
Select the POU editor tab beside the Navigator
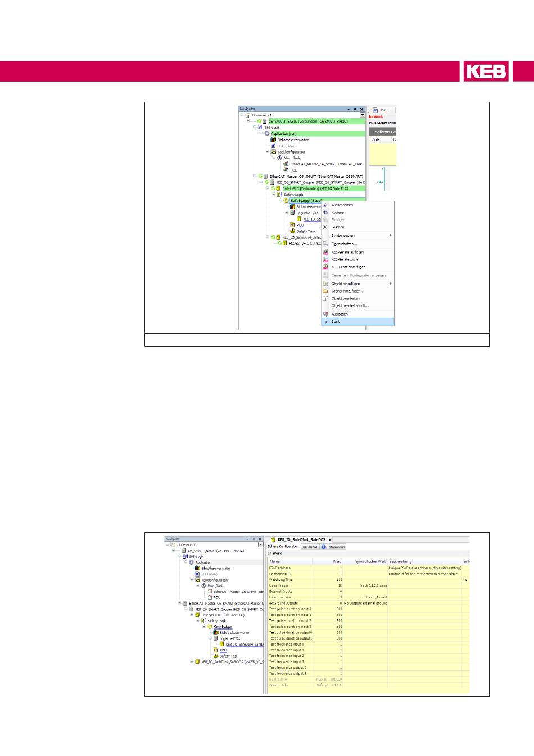[382, 110]
